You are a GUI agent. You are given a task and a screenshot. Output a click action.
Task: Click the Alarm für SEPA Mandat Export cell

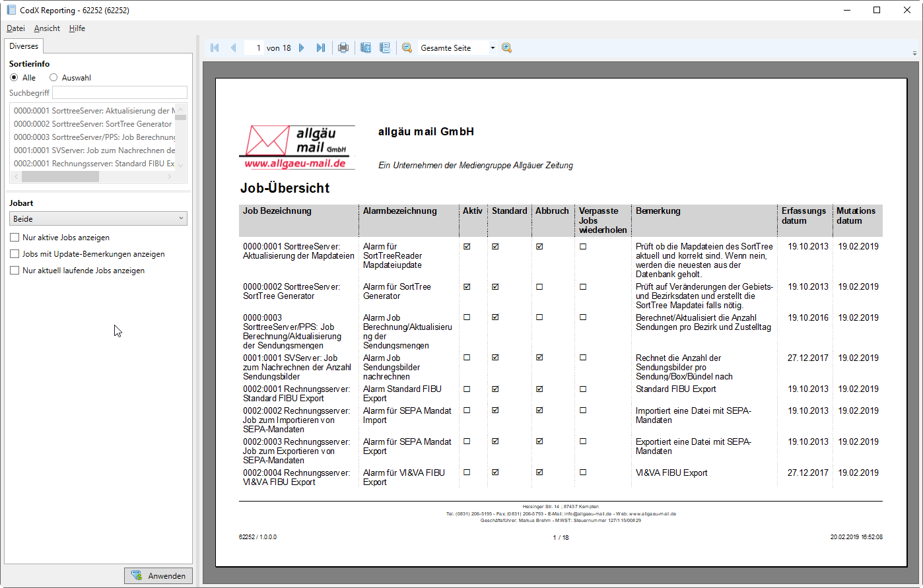coord(407,446)
